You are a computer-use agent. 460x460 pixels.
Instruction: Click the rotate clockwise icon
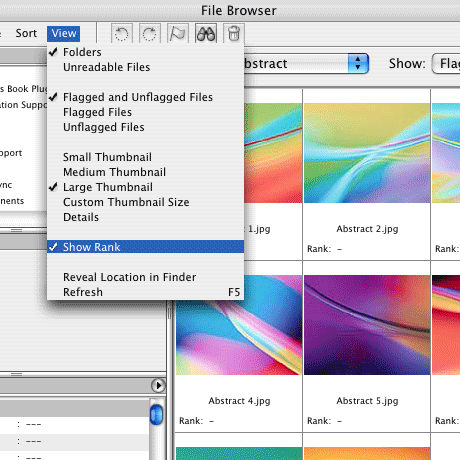(x=150, y=33)
